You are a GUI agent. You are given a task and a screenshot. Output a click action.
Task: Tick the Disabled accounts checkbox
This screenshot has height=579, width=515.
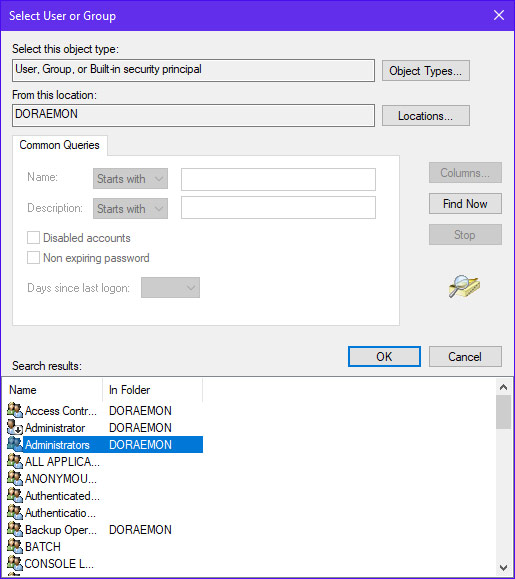33,238
